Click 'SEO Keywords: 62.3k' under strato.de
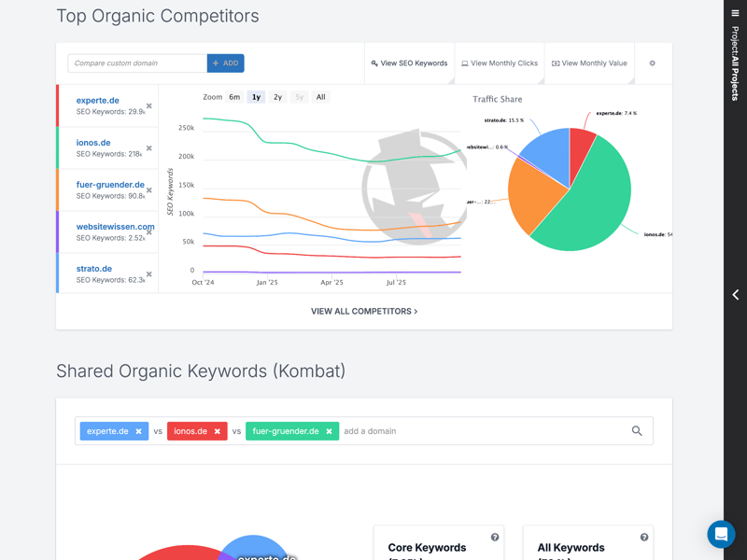 coord(110,280)
